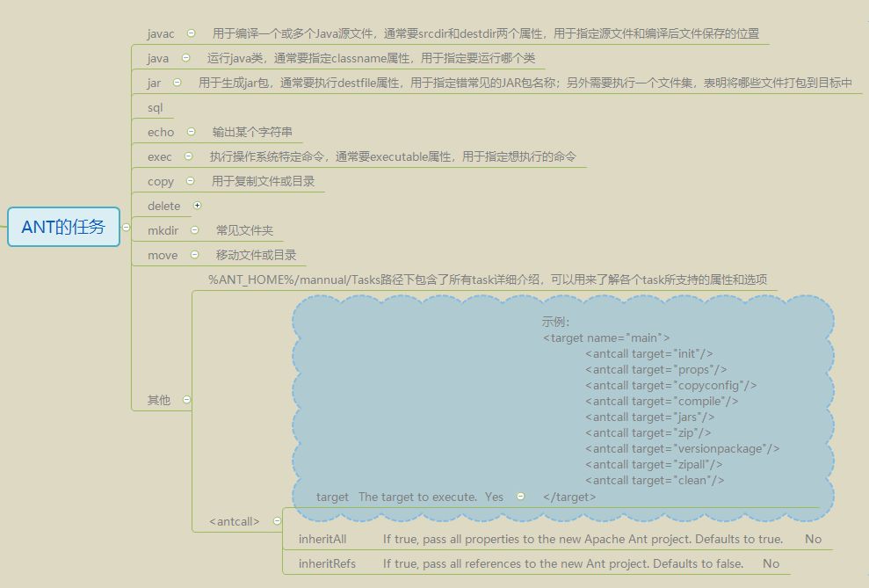Click the %ANT_HOME%/mannual/Tasks note

point(488,279)
